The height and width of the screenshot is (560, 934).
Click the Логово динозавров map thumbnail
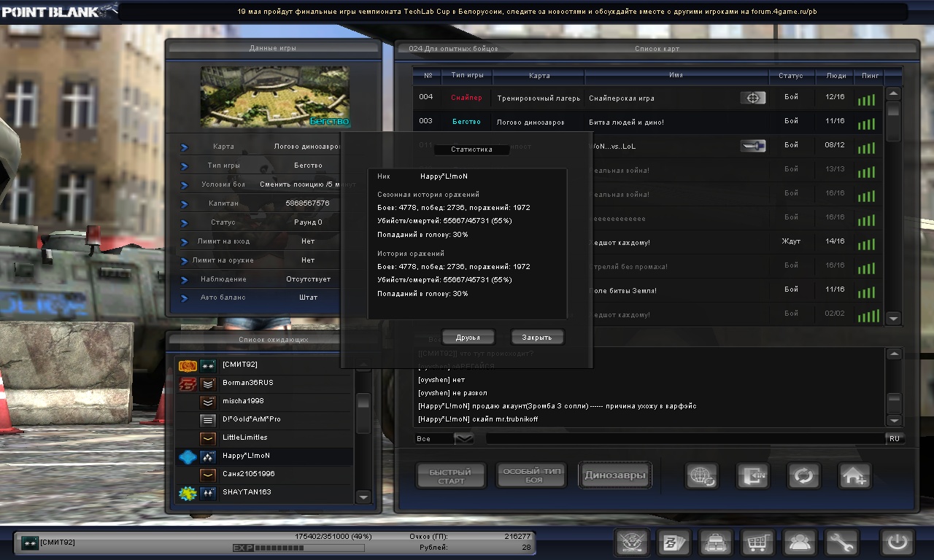(x=274, y=97)
